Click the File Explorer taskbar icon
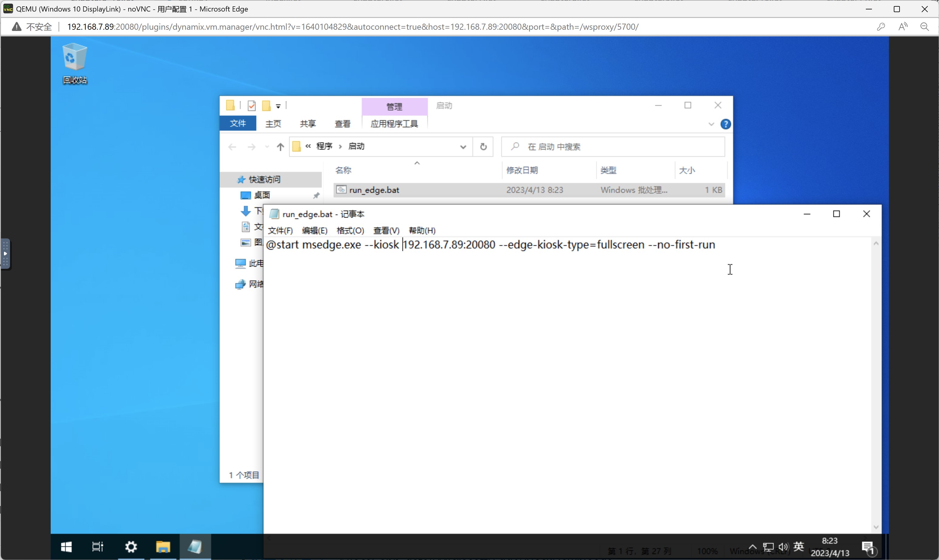Screen dimensions: 939x560 point(163,546)
